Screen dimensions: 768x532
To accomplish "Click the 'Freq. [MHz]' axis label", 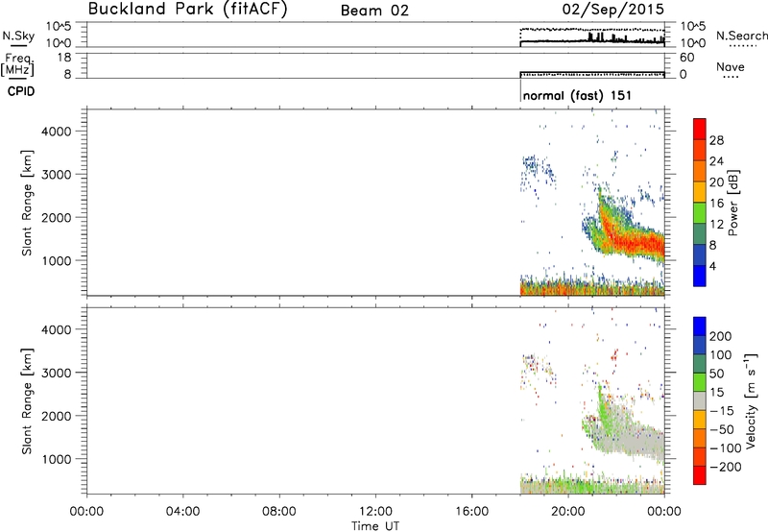I will pyautogui.click(x=17, y=64).
